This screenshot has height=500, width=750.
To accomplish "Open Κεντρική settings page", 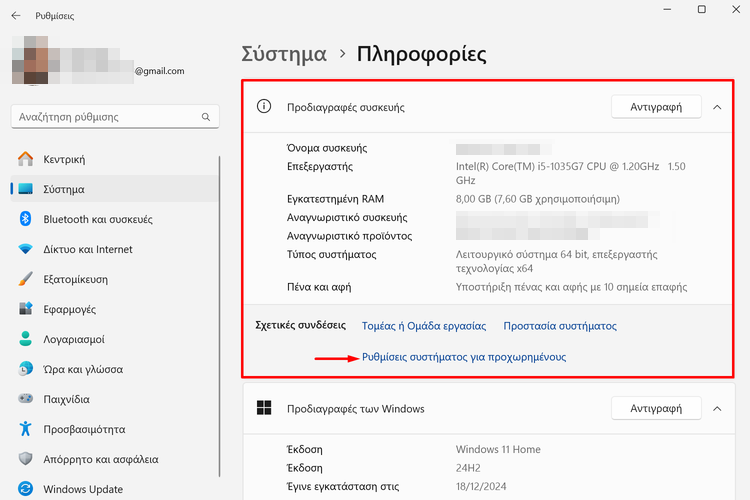I will click(115, 159).
